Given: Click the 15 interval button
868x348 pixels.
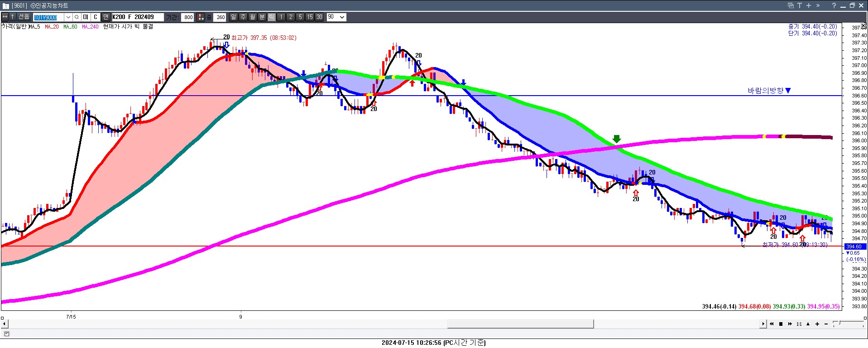Looking at the screenshot, I should click(310, 17).
